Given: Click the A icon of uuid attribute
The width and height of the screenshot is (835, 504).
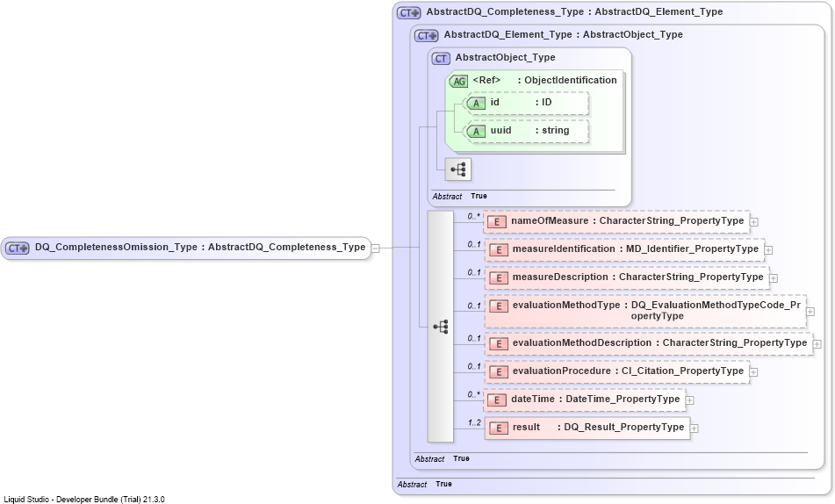Looking at the screenshot, I should [476, 131].
